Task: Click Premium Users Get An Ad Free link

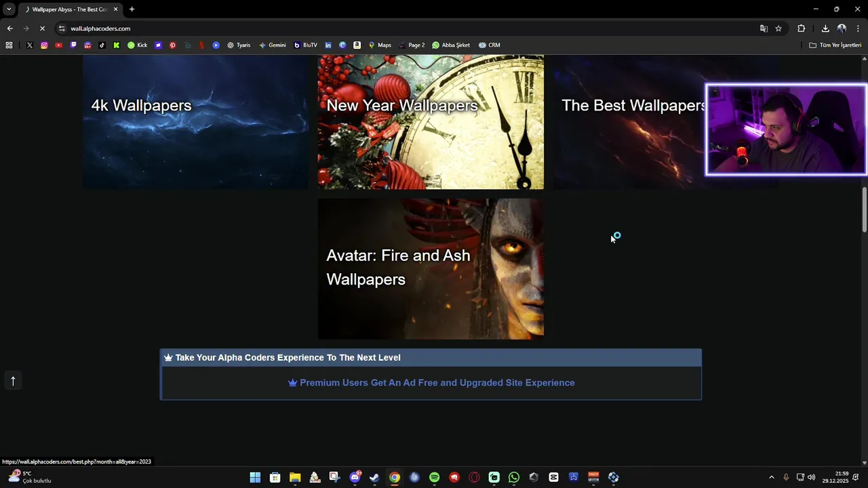Action: (x=431, y=383)
